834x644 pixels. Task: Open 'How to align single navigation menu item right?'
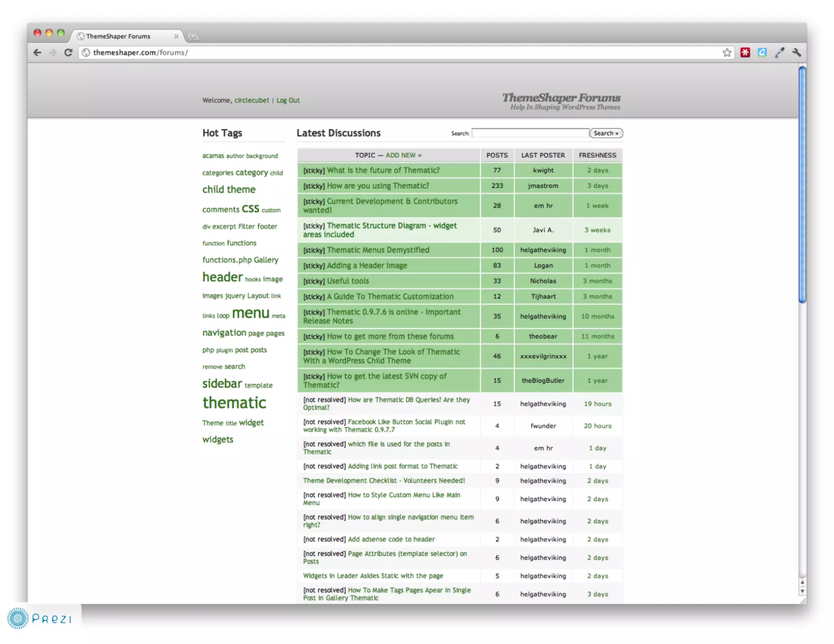click(388, 521)
